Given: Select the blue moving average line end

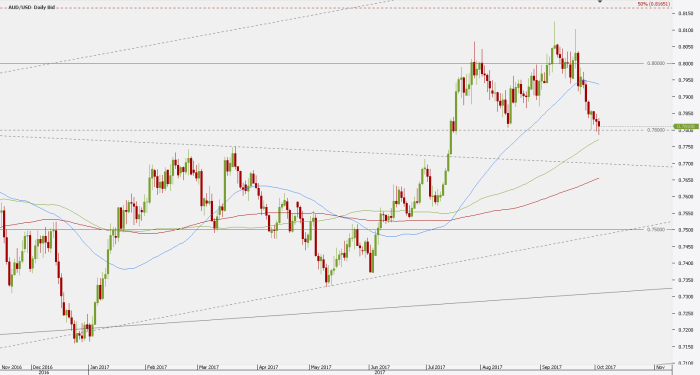Looking at the screenshot, I should tap(598, 84).
